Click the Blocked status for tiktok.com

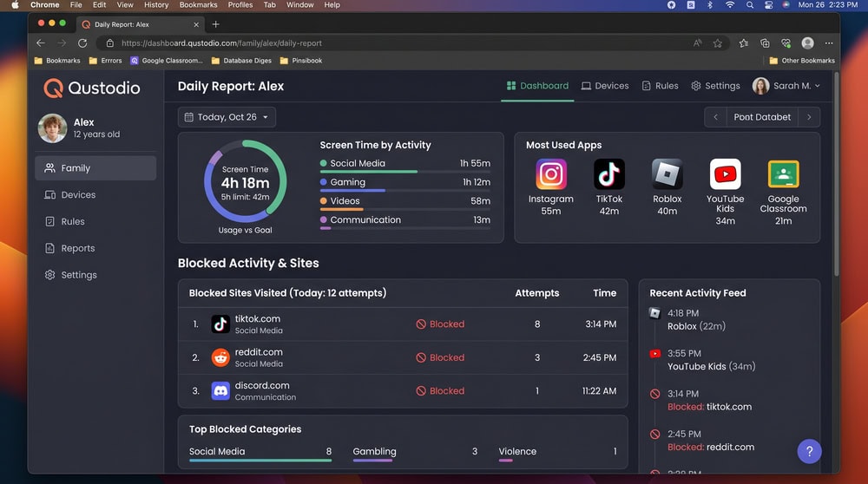(x=440, y=324)
